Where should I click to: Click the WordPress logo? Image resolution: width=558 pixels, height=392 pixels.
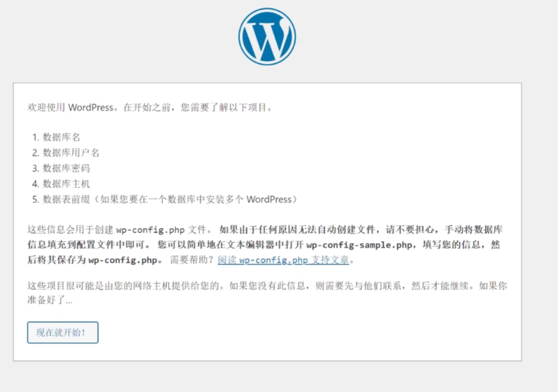(x=267, y=36)
